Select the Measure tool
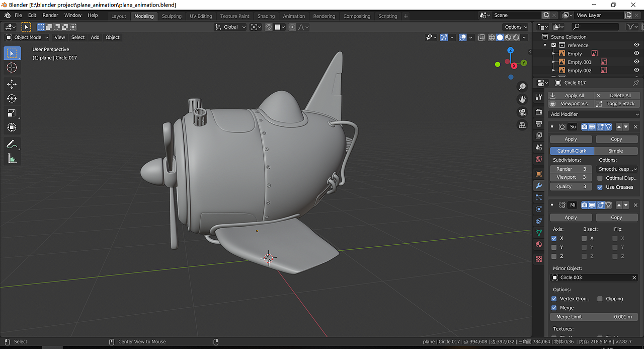644x349 pixels. (12, 159)
